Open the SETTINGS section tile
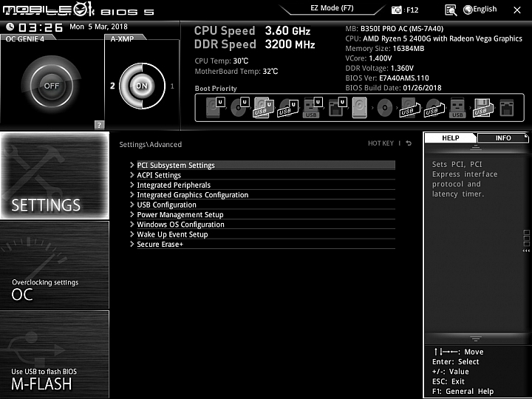Screen dimensions: 532x399 tap(55, 175)
